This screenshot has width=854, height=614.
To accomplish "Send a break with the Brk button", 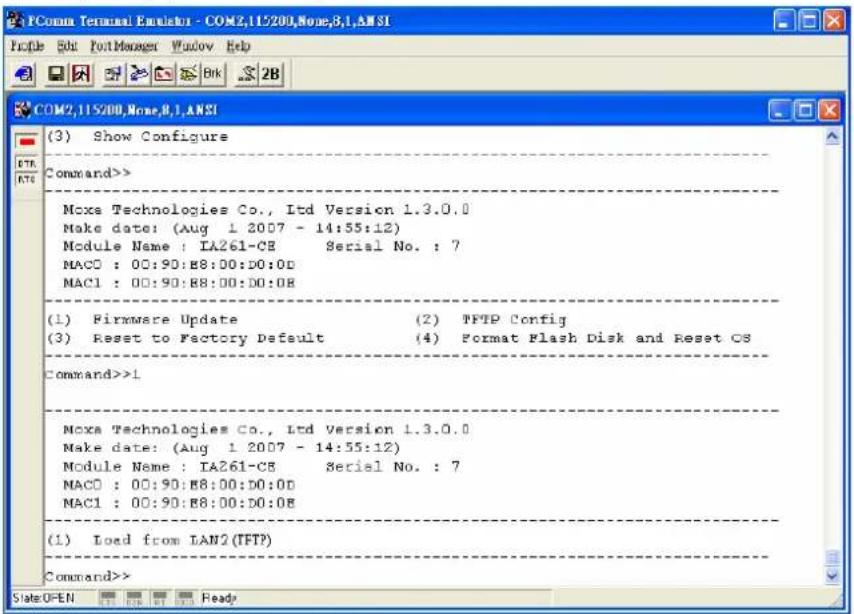I will [x=212, y=74].
